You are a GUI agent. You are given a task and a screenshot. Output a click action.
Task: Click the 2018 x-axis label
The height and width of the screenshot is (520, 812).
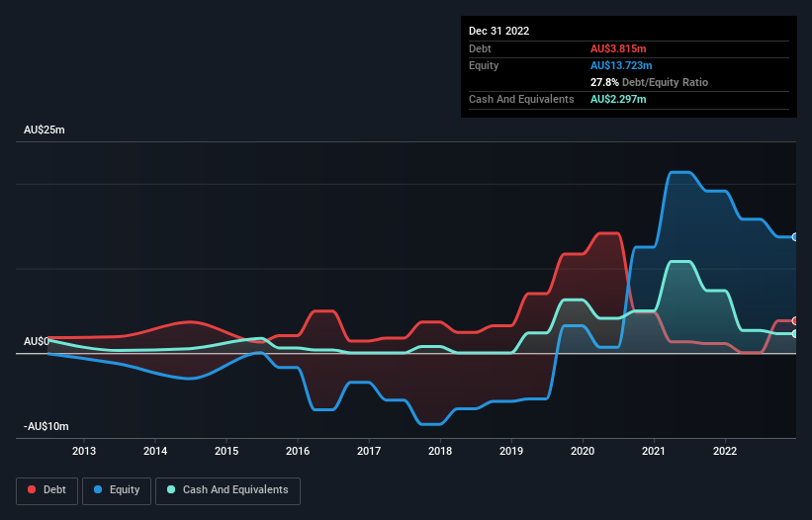440,451
